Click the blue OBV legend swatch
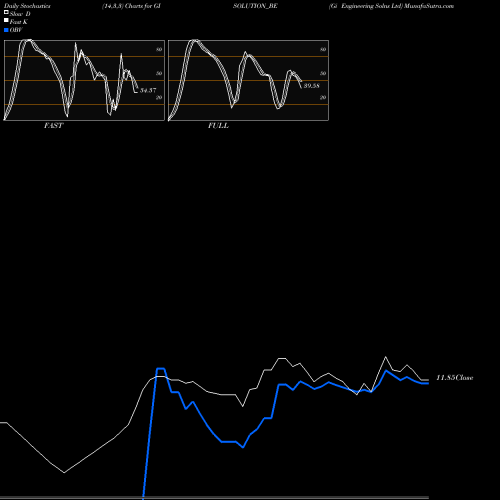Image resolution: width=500 pixels, height=500 pixels. [6, 30]
